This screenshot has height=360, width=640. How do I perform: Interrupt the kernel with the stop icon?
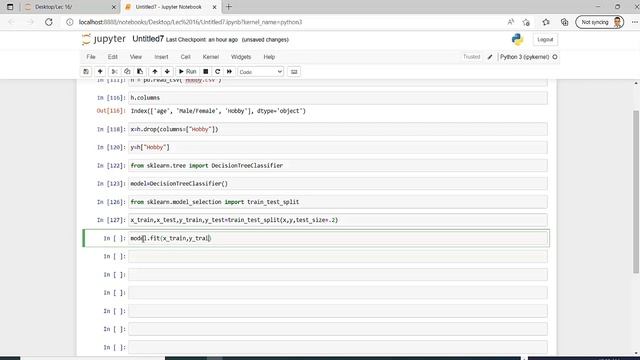point(206,71)
